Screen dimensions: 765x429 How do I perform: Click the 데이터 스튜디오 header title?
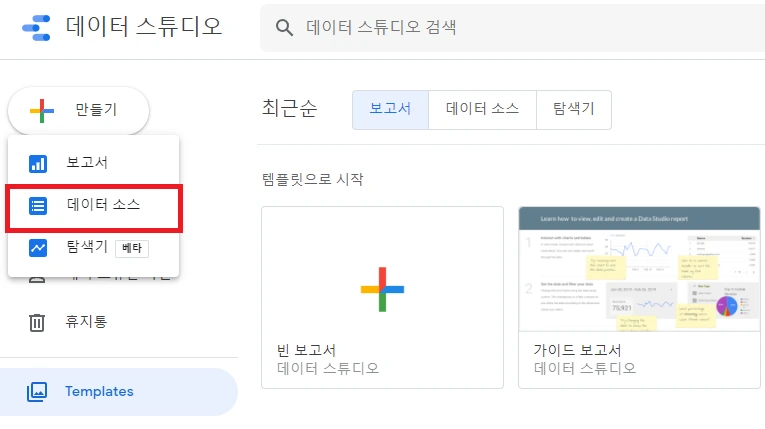tap(144, 26)
